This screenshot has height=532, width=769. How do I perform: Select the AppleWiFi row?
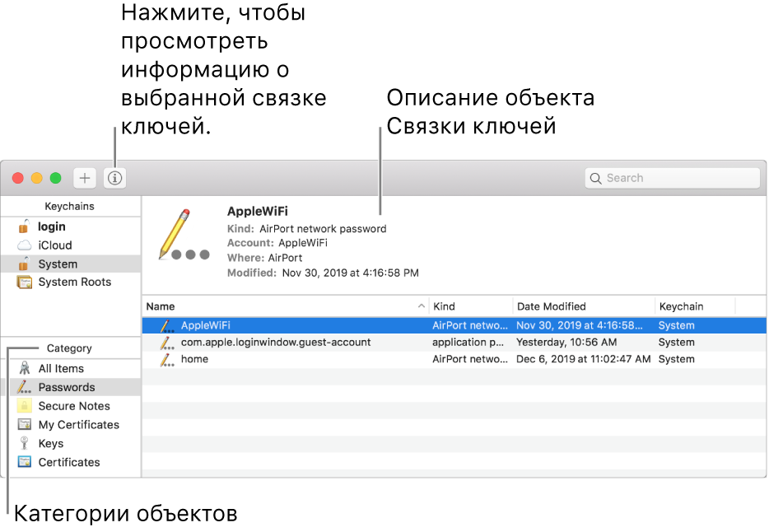click(x=454, y=325)
